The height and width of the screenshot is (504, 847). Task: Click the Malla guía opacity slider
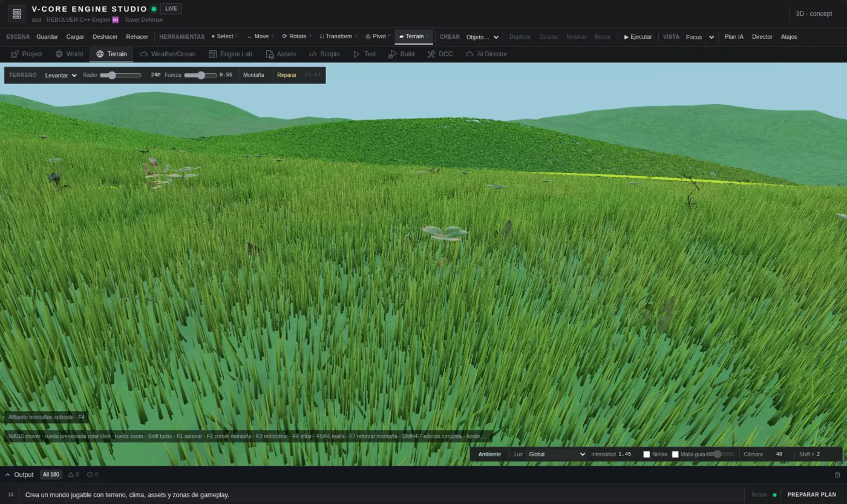720,454
